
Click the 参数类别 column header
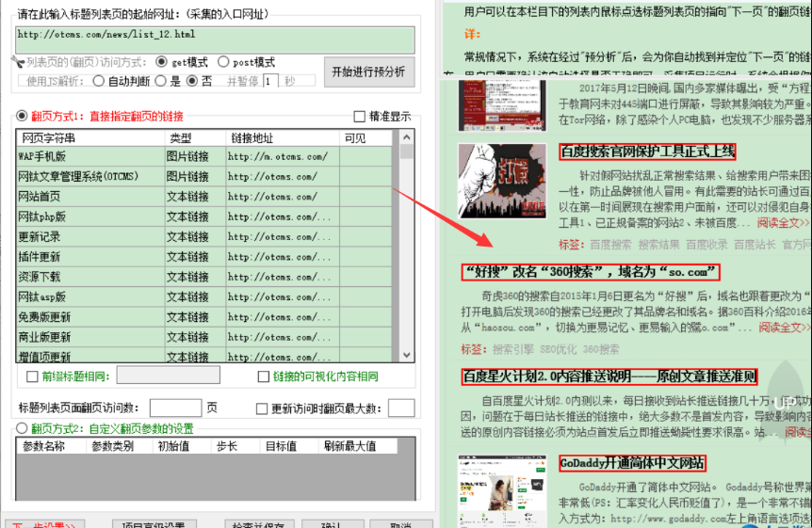pos(119,446)
